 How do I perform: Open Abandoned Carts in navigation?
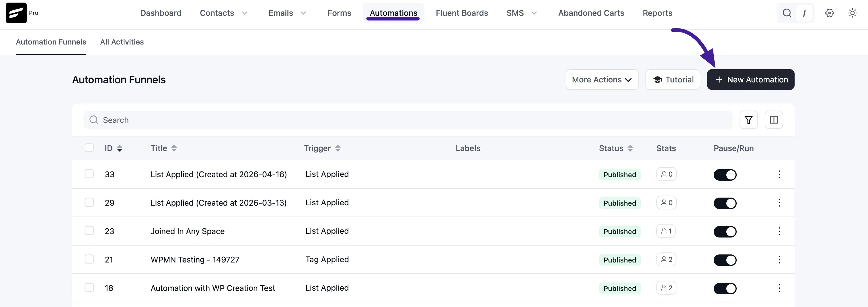591,13
